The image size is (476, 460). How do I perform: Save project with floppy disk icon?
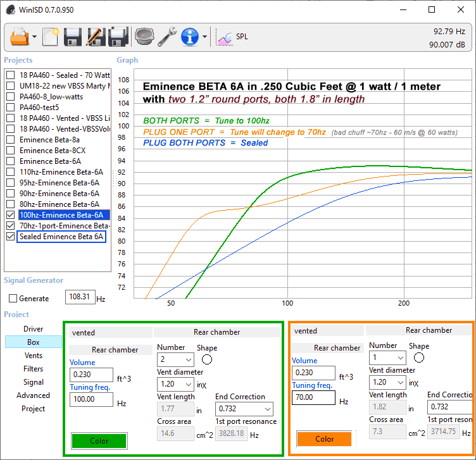click(73, 37)
